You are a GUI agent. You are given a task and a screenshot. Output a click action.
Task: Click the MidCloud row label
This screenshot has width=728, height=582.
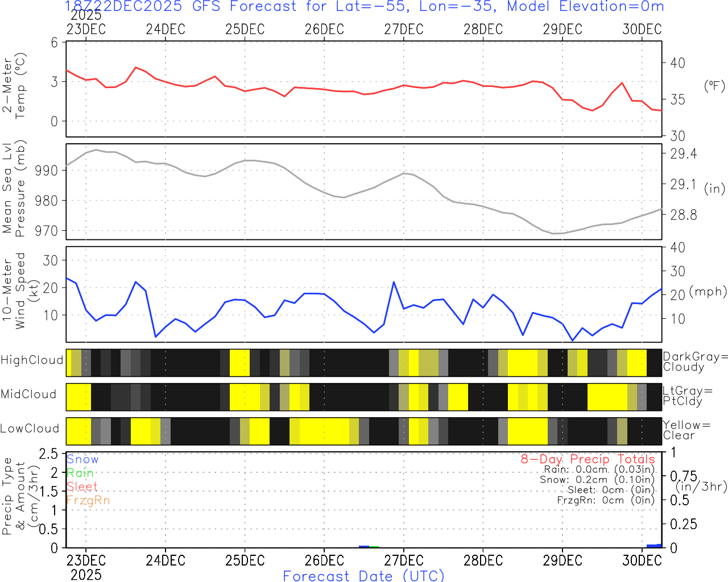28,394
